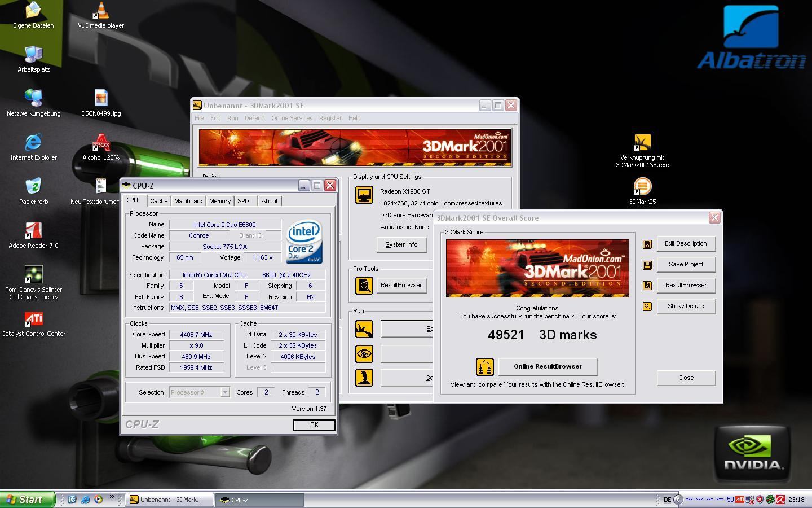Open Online Services menu in 3DMark2001 SE

tap(292, 118)
